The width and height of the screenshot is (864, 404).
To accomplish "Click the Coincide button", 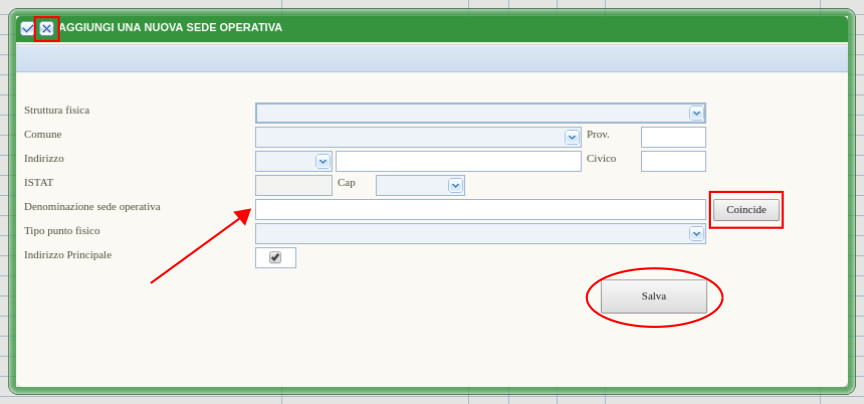I will tap(746, 210).
